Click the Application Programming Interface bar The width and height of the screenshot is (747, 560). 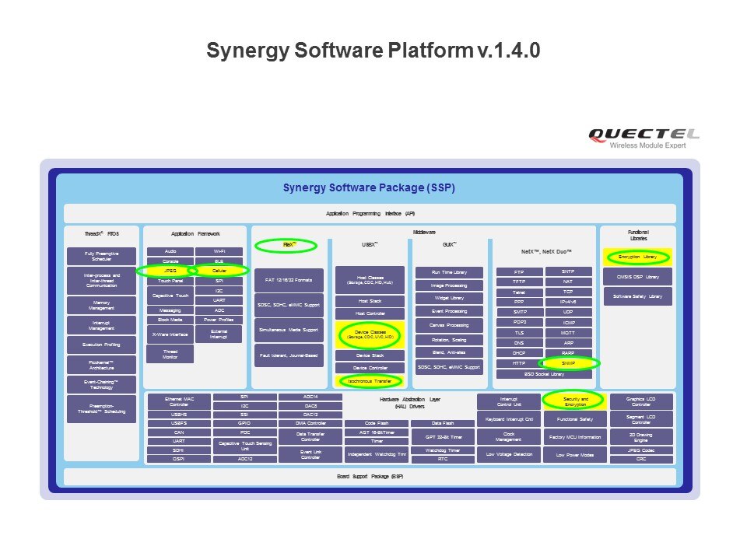[x=370, y=213]
